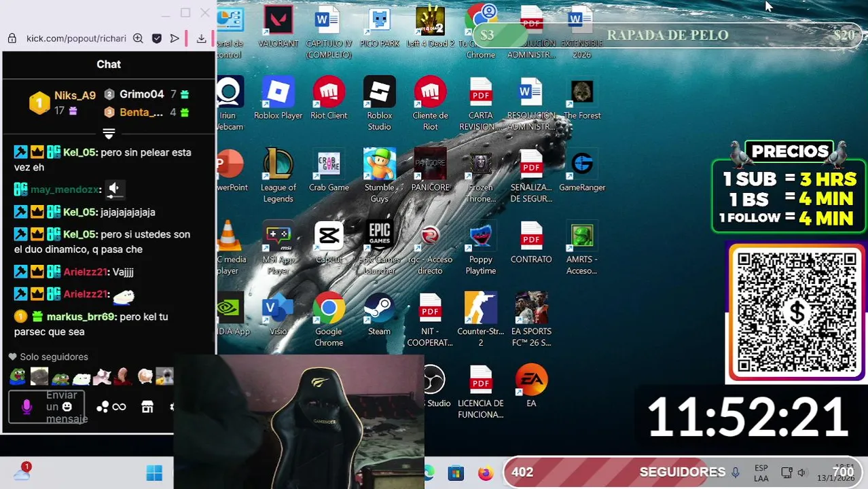Click the taskbar microphone icon
The image size is (868, 489).
point(736,473)
